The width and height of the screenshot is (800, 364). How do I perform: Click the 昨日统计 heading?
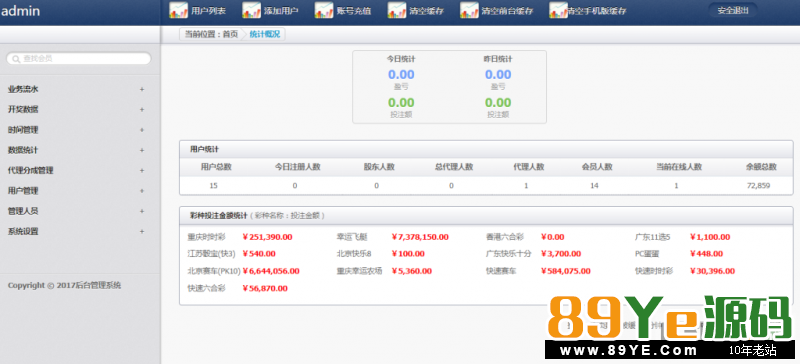498,59
